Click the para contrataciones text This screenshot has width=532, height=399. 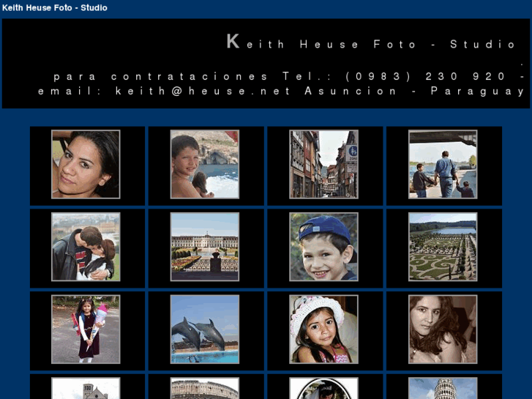tap(160, 77)
